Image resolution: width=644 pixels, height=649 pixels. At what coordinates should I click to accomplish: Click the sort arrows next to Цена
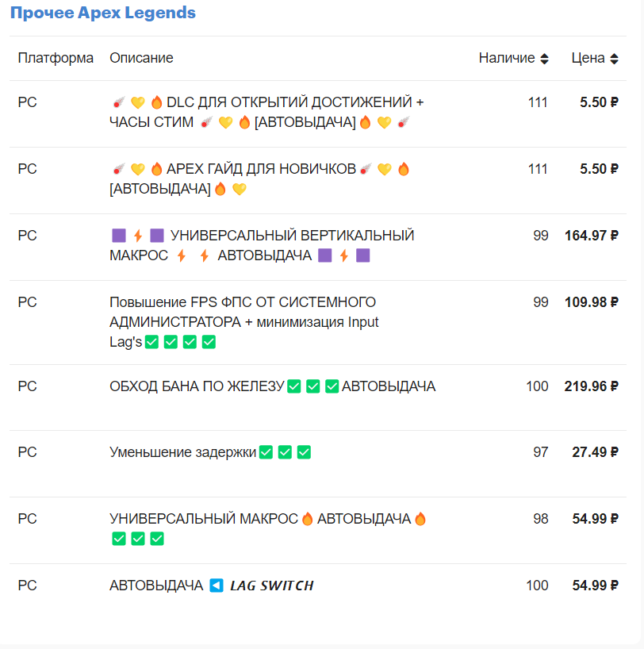tap(614, 59)
